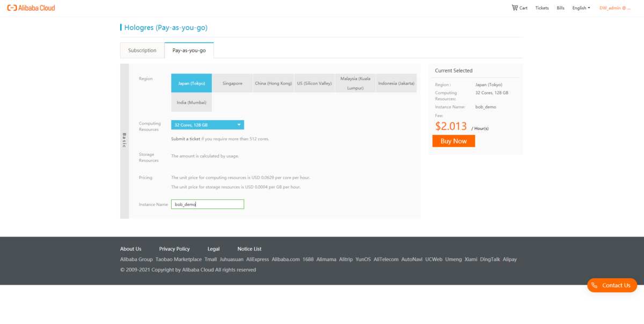644x324 pixels.
Task: Select the Indonesia (Jakarta) region
Action: 396,83
